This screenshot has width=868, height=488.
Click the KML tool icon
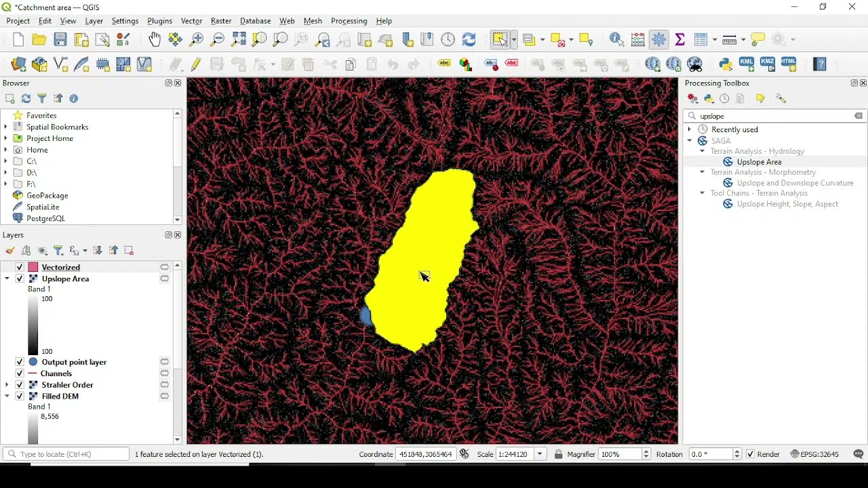(x=747, y=64)
